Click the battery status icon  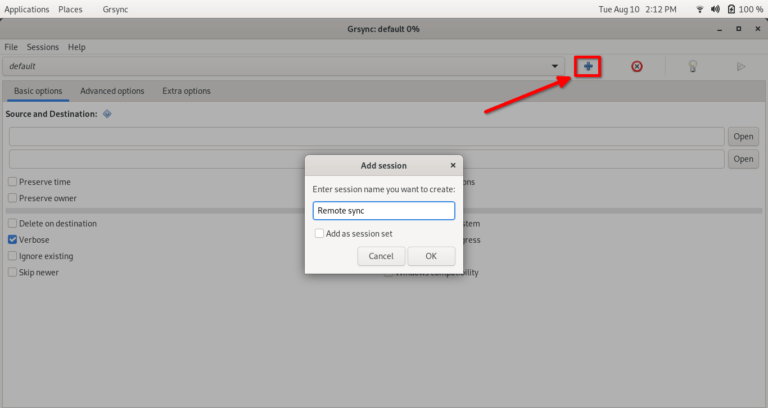[731, 9]
